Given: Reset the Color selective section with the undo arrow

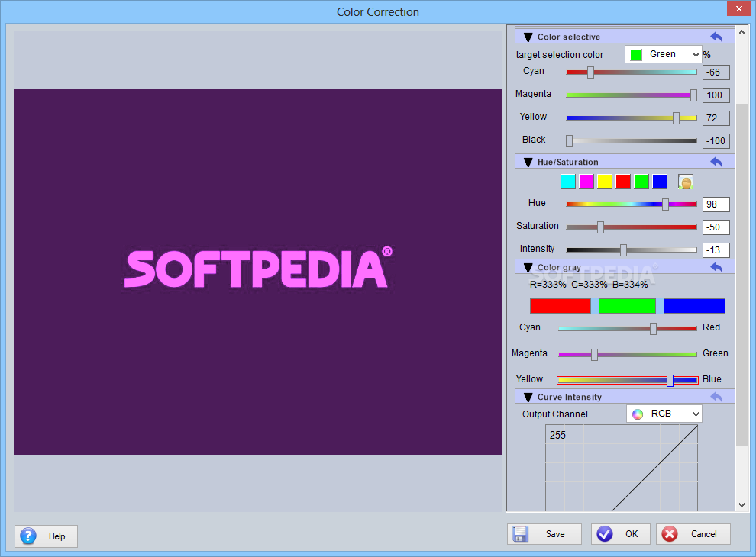Looking at the screenshot, I should pos(716,37).
